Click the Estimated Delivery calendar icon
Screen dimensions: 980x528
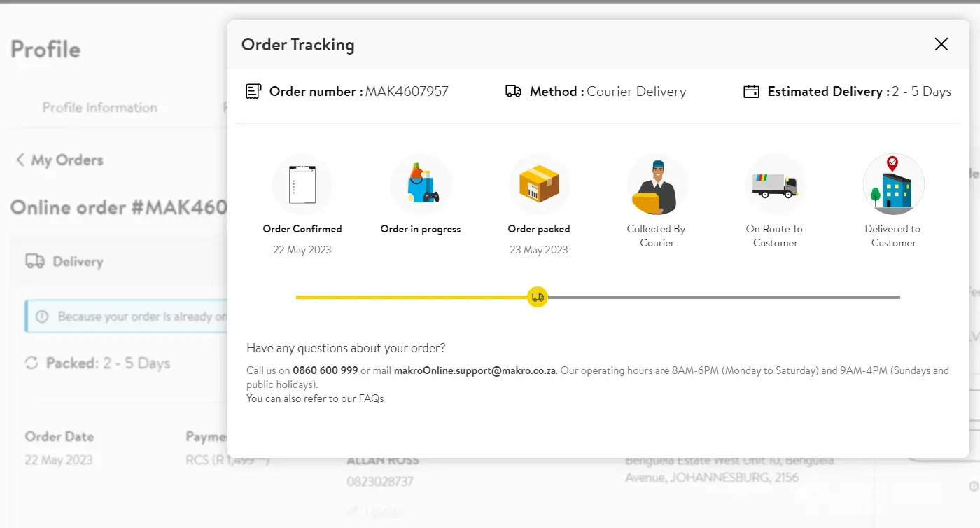(751, 92)
